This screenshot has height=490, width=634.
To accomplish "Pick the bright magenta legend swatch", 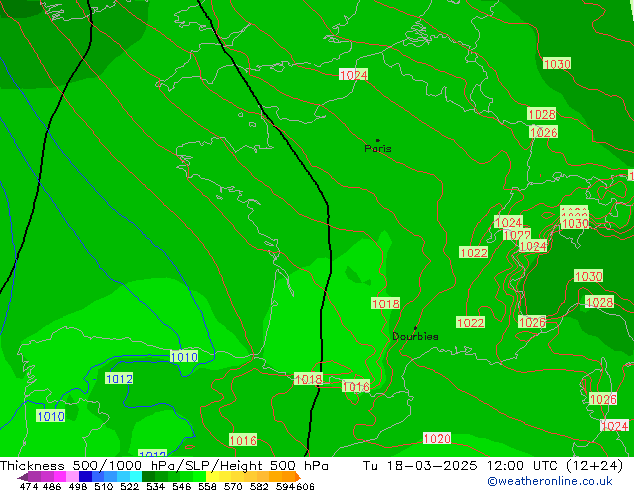I will (60, 476).
